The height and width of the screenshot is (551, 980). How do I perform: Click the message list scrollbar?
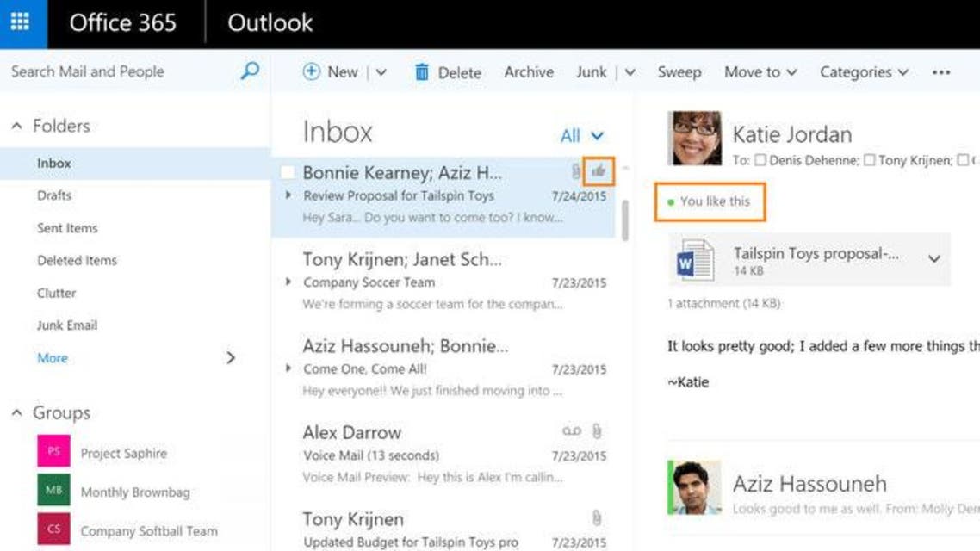pyautogui.click(x=625, y=220)
